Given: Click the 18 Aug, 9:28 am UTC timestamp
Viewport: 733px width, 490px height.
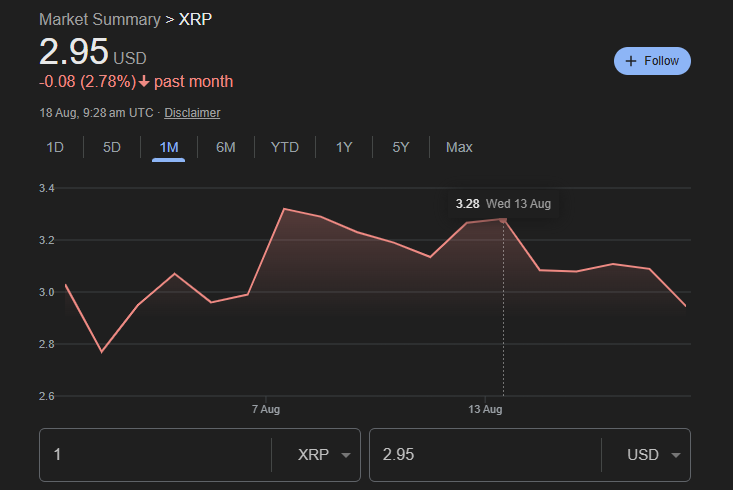Looking at the screenshot, I should (x=96, y=113).
